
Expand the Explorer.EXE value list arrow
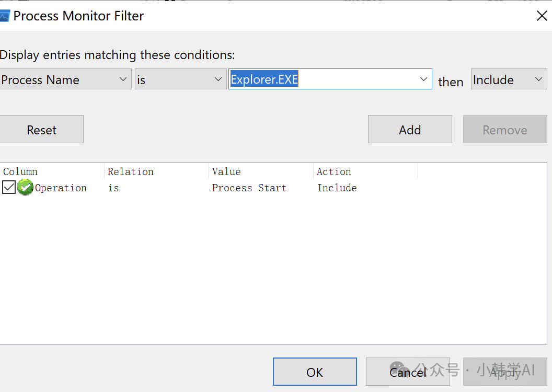coord(423,79)
